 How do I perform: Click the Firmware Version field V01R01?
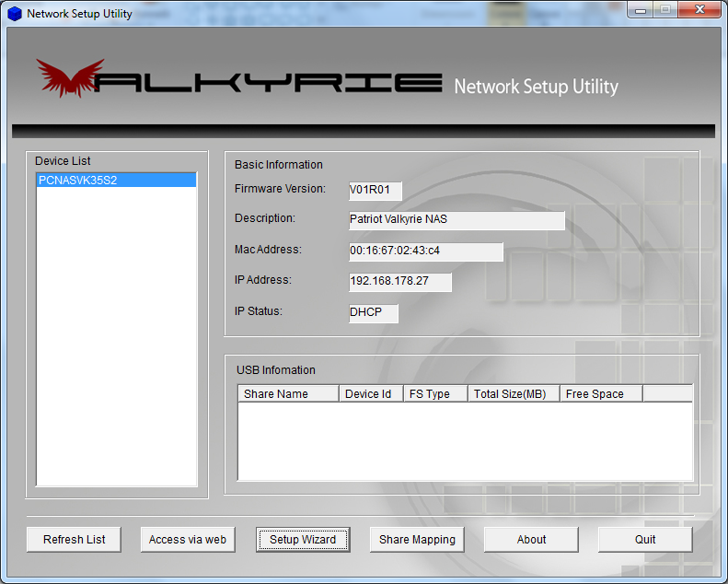coord(376,191)
